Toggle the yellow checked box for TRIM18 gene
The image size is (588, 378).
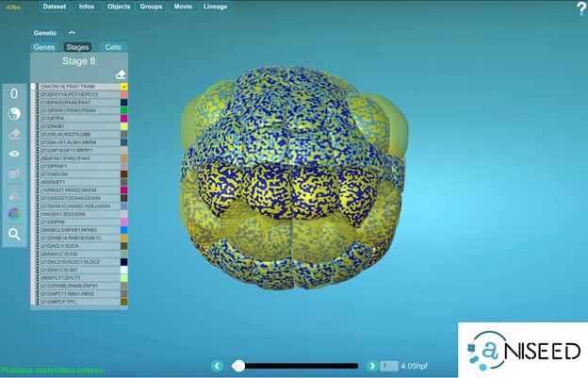pyautogui.click(x=123, y=87)
